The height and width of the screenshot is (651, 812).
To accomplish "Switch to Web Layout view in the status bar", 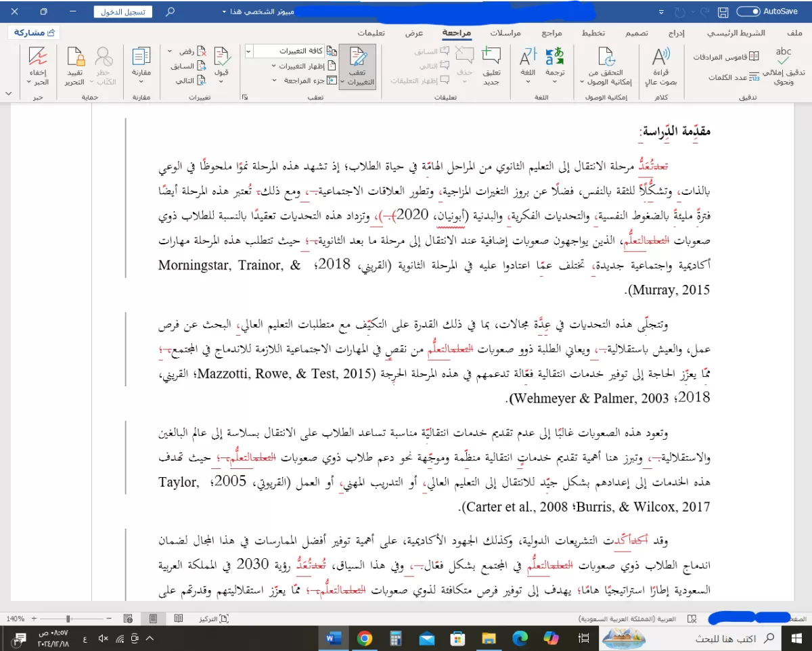I will (128, 619).
